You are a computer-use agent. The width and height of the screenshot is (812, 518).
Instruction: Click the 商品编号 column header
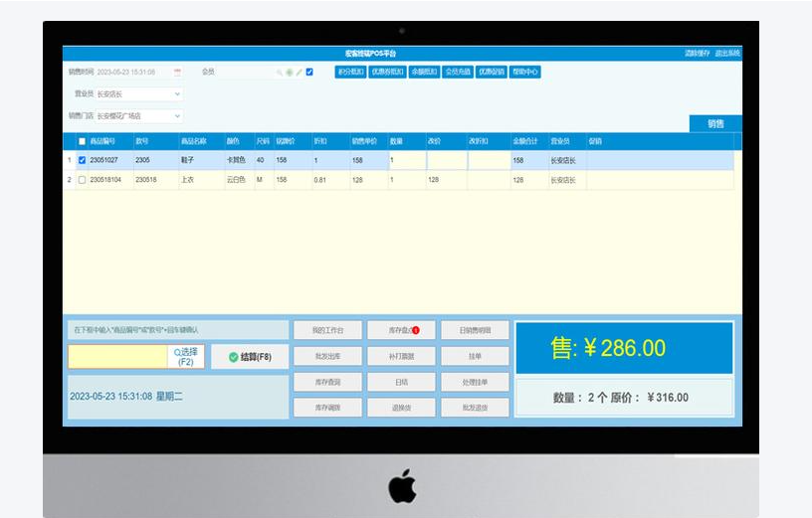(102, 141)
